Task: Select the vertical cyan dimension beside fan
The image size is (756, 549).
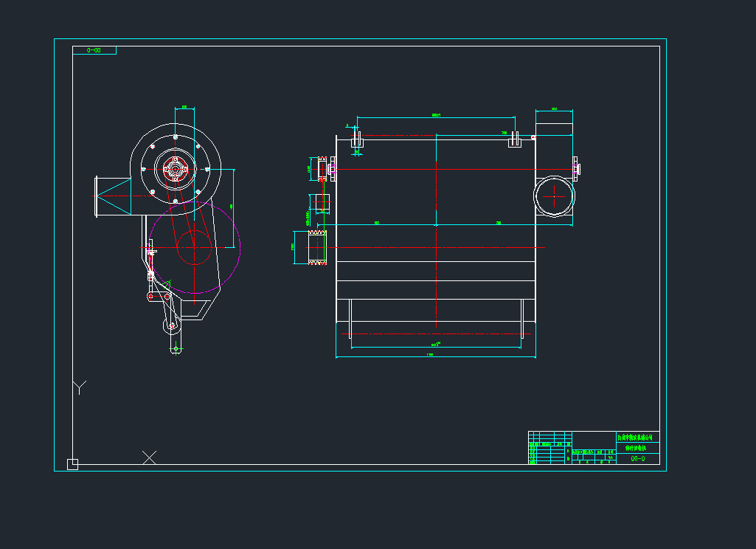Action: [233, 207]
